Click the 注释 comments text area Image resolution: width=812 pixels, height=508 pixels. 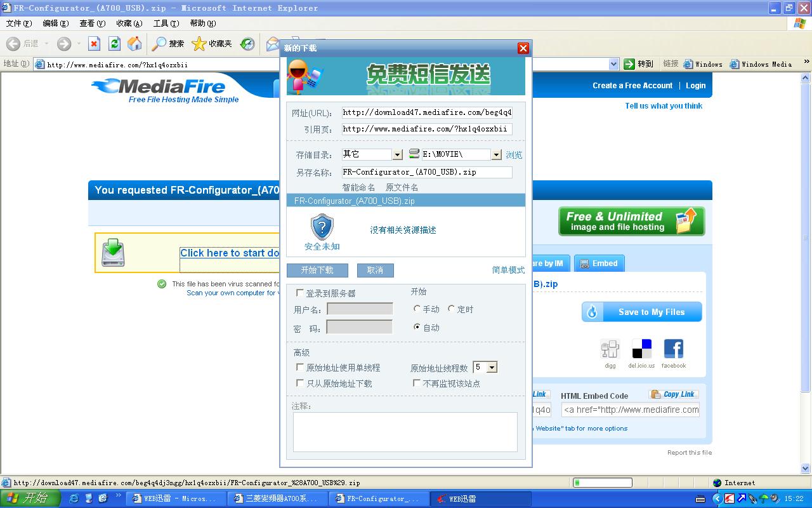405,432
